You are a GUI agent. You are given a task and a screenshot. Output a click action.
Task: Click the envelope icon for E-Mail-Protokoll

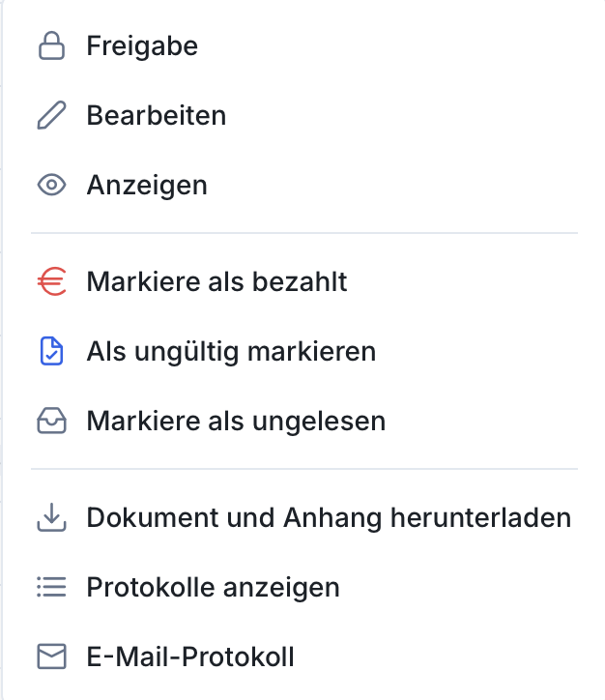click(x=51, y=657)
